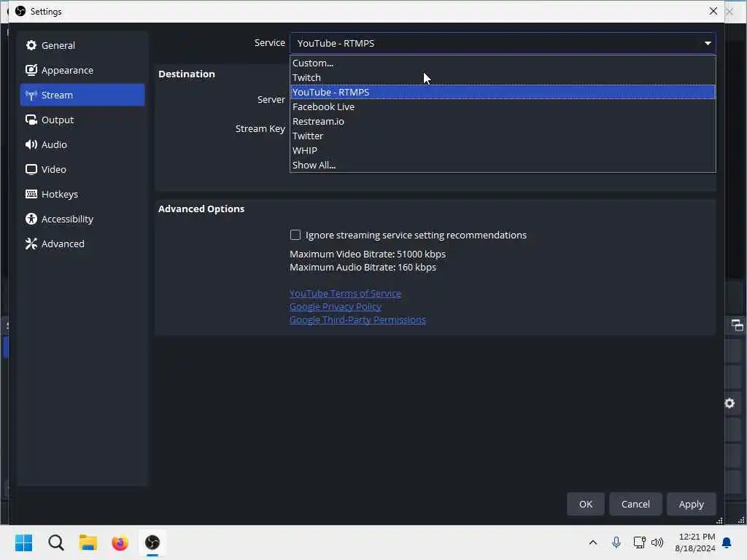Select the Appearance icon in the sidebar
The width and height of the screenshot is (747, 560).
coord(31,70)
